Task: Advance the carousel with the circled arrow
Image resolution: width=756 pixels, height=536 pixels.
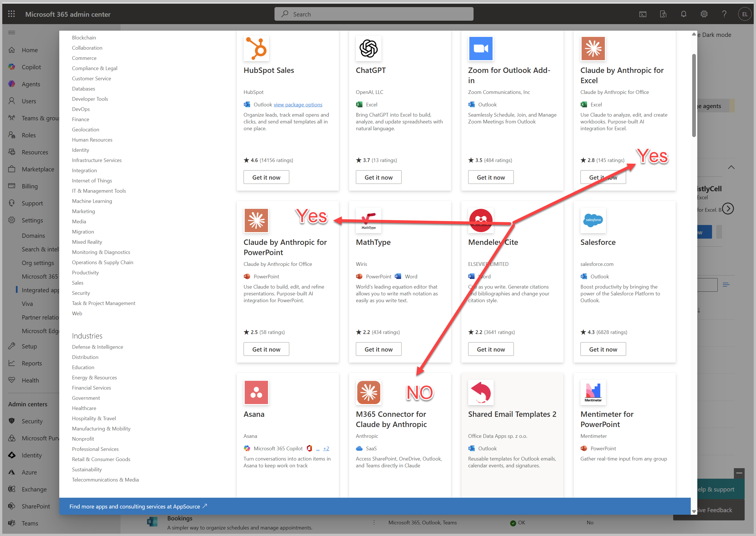Action: pyautogui.click(x=728, y=209)
